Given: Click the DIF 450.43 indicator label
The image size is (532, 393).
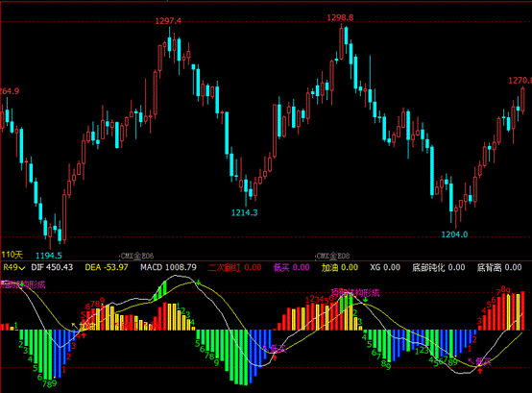Looking at the screenshot, I should (52, 267).
